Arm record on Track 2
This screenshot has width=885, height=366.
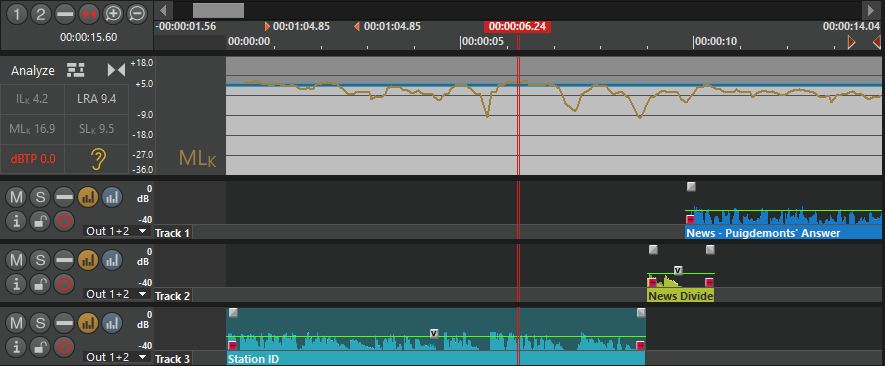click(x=64, y=284)
